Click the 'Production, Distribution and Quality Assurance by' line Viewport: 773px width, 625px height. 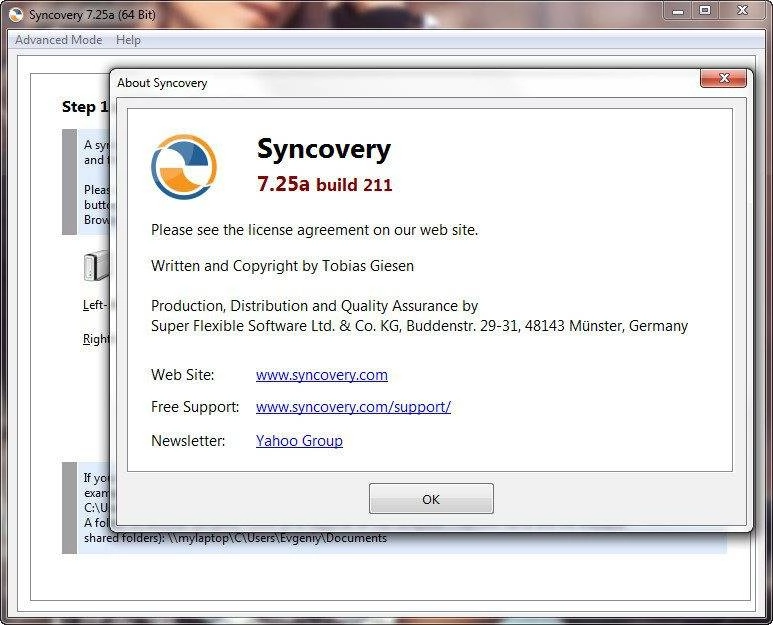tap(315, 306)
